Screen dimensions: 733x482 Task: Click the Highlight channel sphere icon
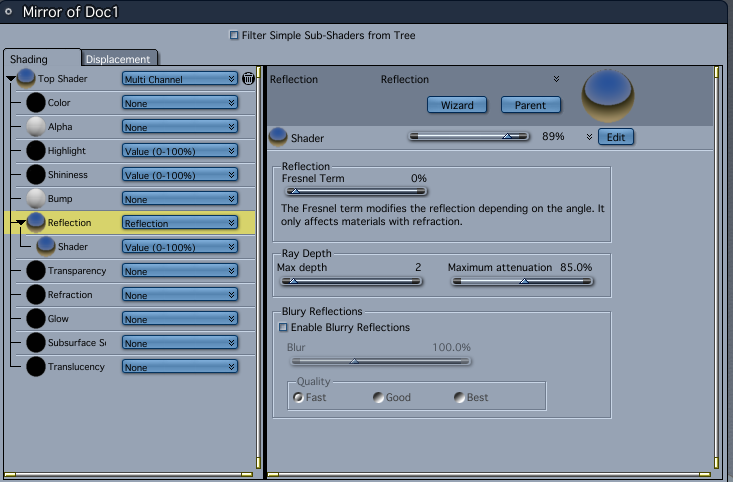point(36,151)
